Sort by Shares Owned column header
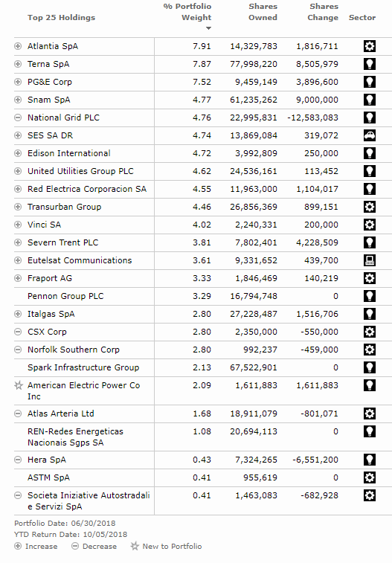Image resolution: width=392 pixels, height=563 pixels. tap(263, 12)
